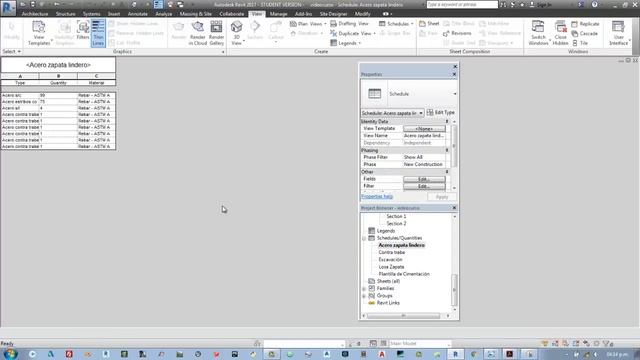Viewport: 640px width, 360px height.
Task: Open the Schedule: Acero zapata instance dropdown
Action: pos(392,113)
